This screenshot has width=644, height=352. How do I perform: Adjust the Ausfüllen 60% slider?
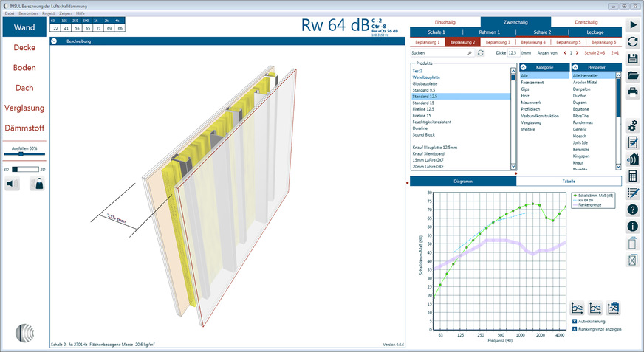point(21,154)
